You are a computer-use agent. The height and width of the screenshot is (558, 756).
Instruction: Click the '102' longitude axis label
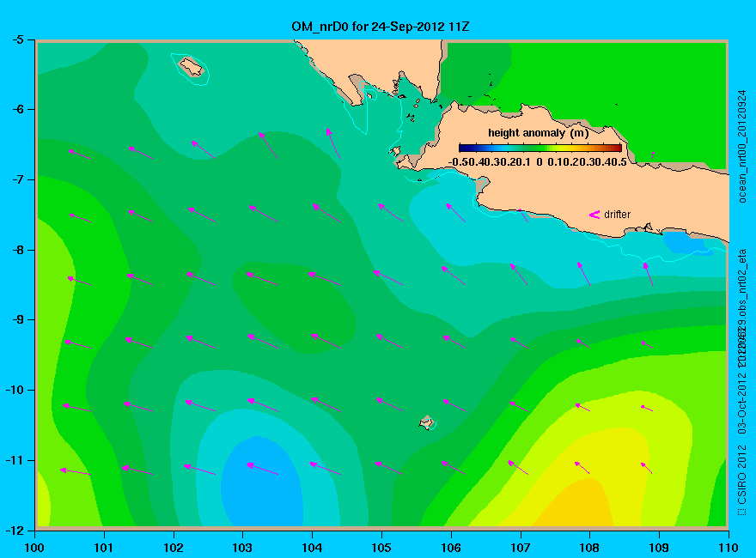173,548
